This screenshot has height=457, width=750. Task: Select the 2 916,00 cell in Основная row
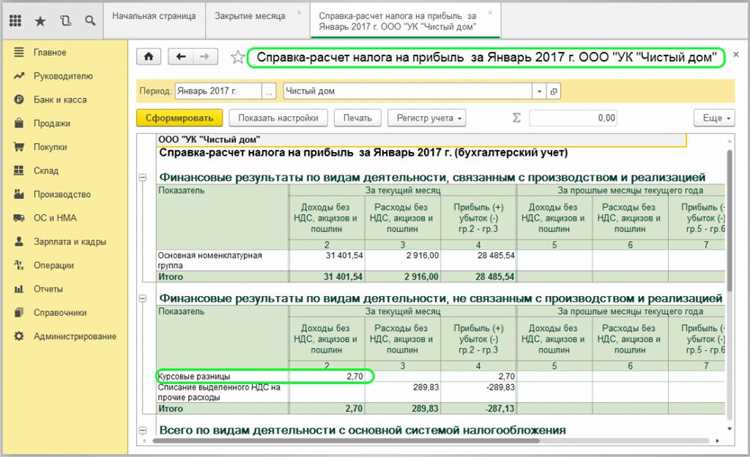click(402, 260)
